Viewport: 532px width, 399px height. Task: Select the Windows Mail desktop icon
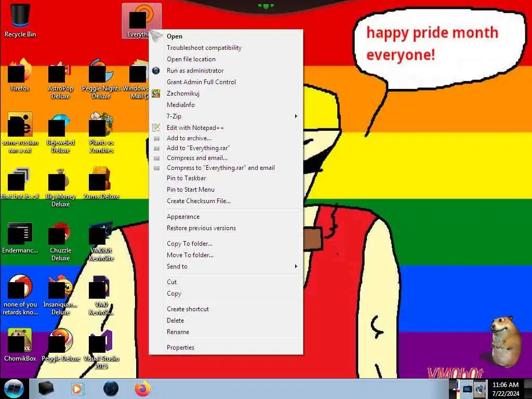(x=136, y=79)
